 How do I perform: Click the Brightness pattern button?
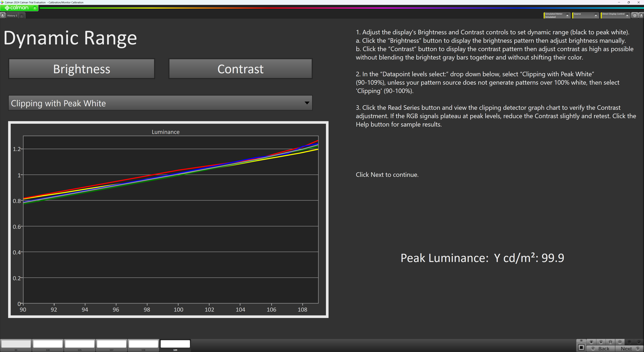pyautogui.click(x=82, y=69)
